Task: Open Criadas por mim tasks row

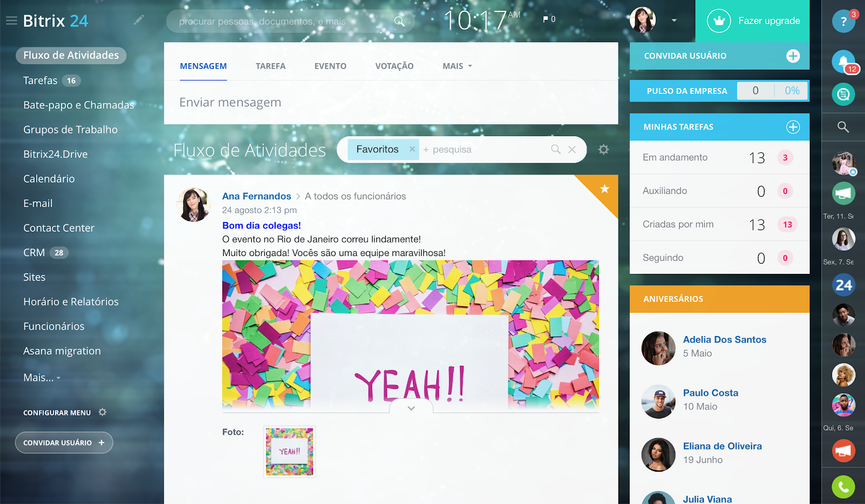Action: click(720, 224)
